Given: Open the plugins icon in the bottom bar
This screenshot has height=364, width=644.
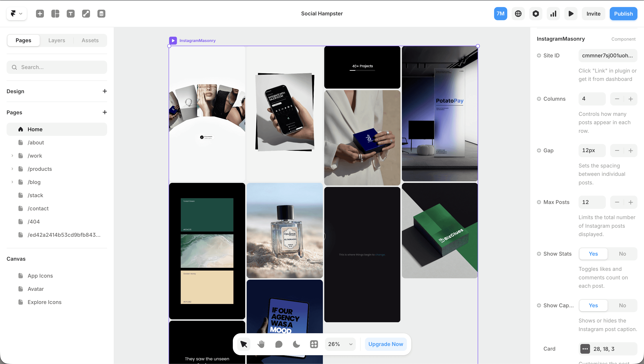Looking at the screenshot, I should (x=314, y=344).
